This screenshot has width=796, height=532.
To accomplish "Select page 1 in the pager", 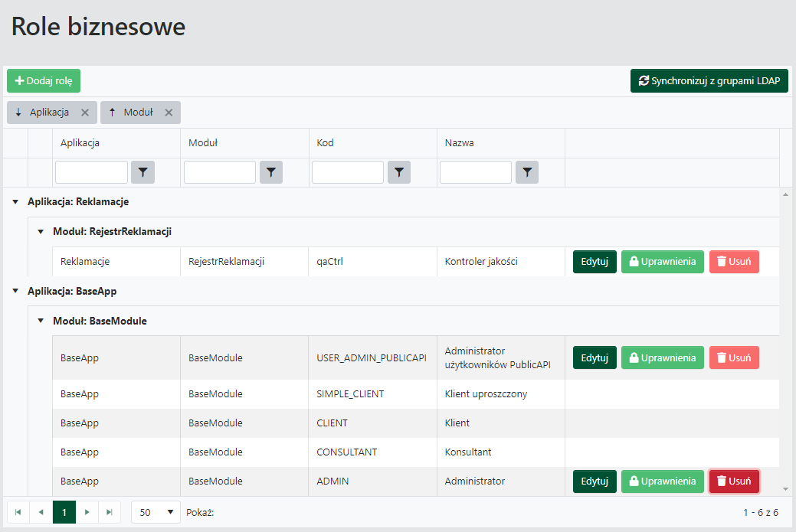I will coord(64,512).
